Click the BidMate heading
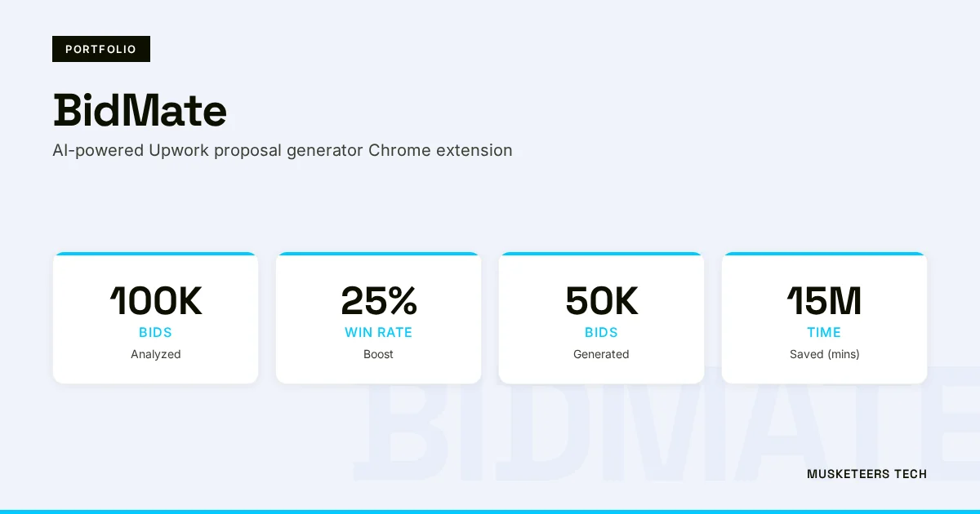 pos(140,111)
